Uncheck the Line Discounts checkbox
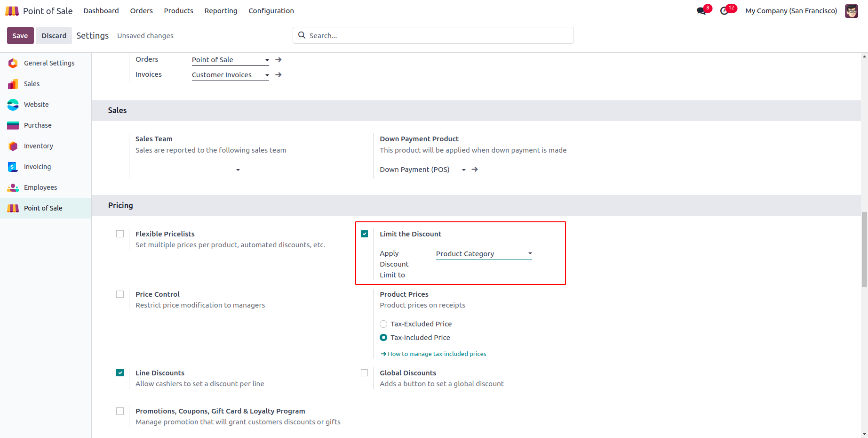Image resolution: width=868 pixels, height=438 pixels. pyautogui.click(x=120, y=373)
